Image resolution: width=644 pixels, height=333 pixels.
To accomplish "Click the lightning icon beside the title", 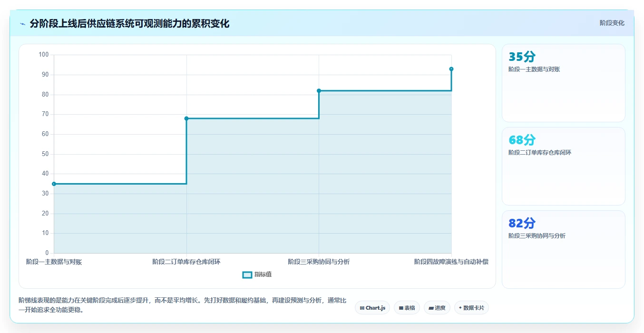I will (x=23, y=24).
